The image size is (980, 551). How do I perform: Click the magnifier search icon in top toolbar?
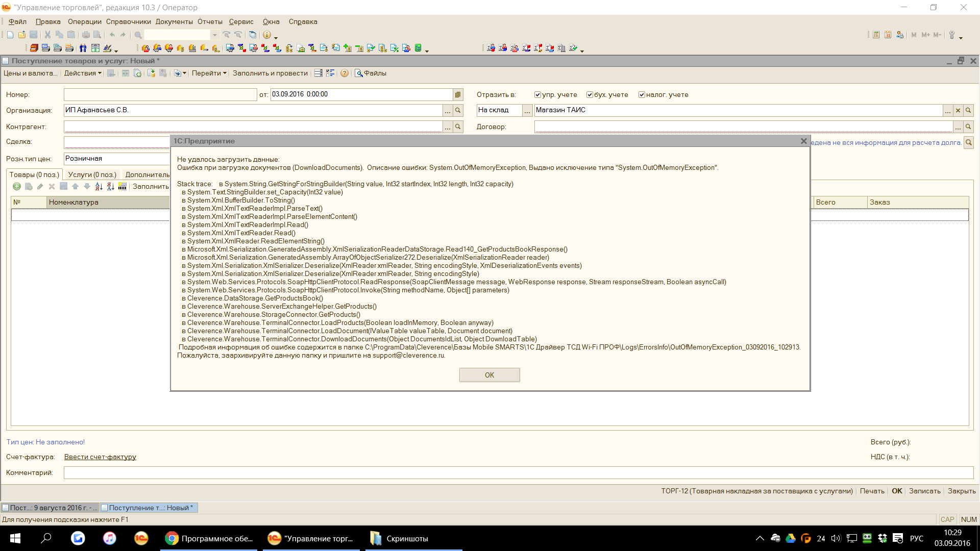pyautogui.click(x=138, y=35)
